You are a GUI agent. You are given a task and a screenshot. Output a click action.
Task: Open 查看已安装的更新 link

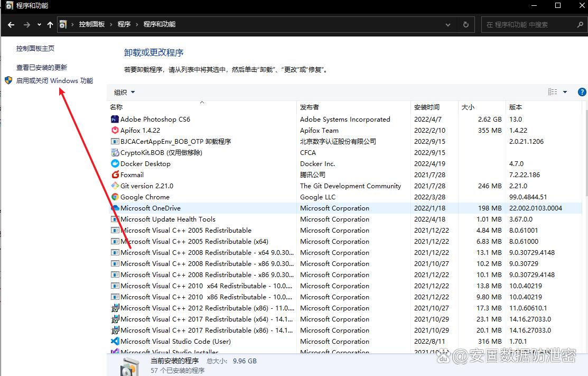pyautogui.click(x=42, y=68)
